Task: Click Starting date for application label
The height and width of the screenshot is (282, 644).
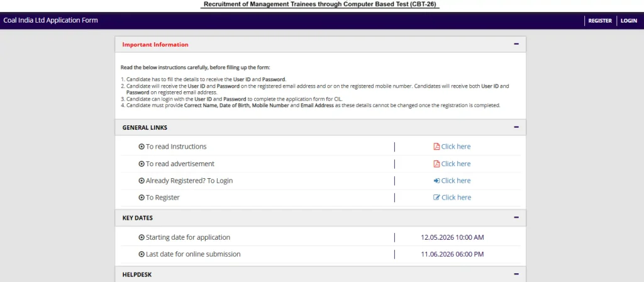Action: coord(187,237)
